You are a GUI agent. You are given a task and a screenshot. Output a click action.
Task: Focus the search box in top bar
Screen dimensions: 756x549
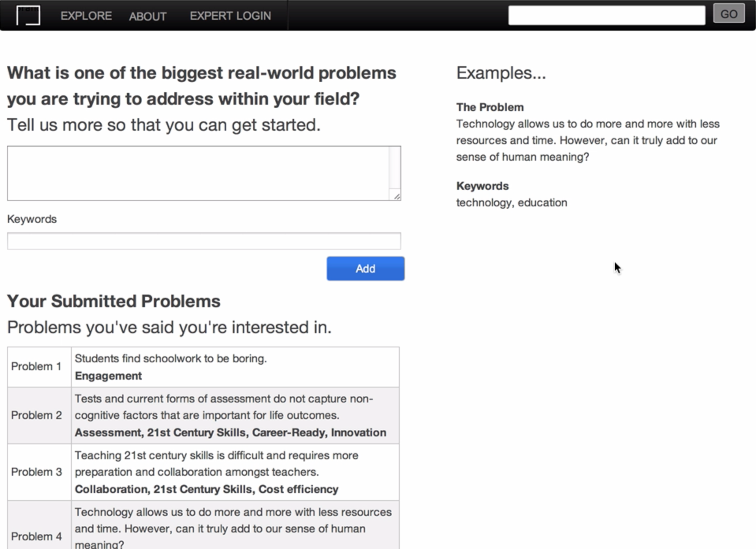click(x=606, y=15)
